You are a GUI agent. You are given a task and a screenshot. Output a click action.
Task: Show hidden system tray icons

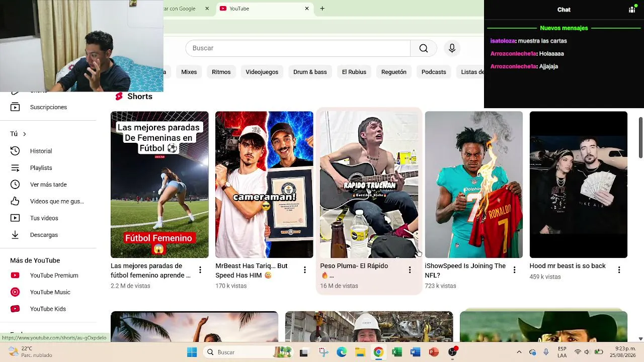tap(519, 352)
